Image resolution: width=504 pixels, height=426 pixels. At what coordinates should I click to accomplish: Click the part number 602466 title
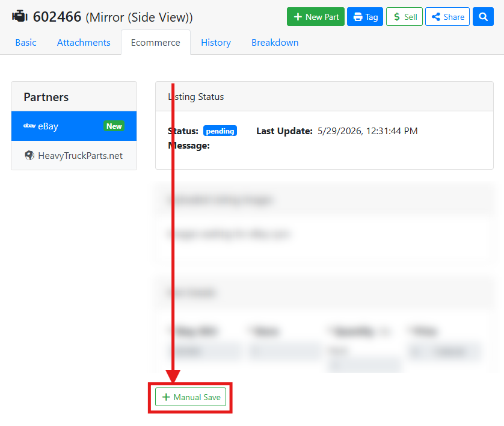[x=57, y=17]
